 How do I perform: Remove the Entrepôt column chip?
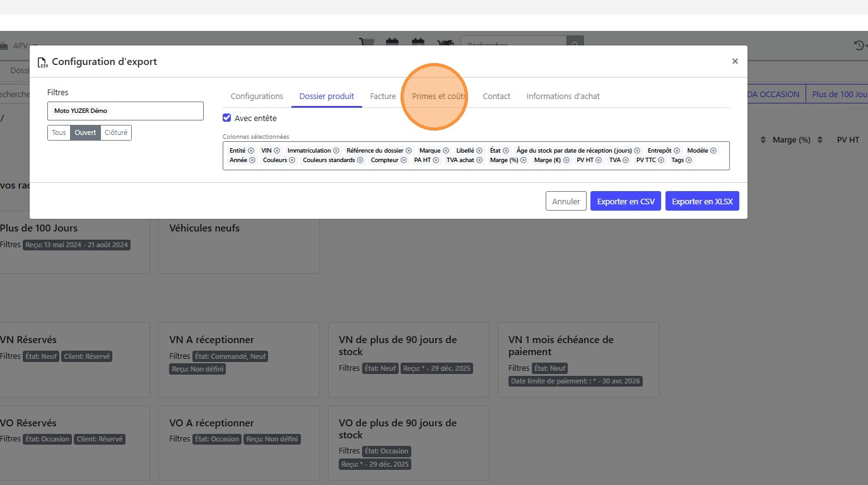[x=677, y=151]
